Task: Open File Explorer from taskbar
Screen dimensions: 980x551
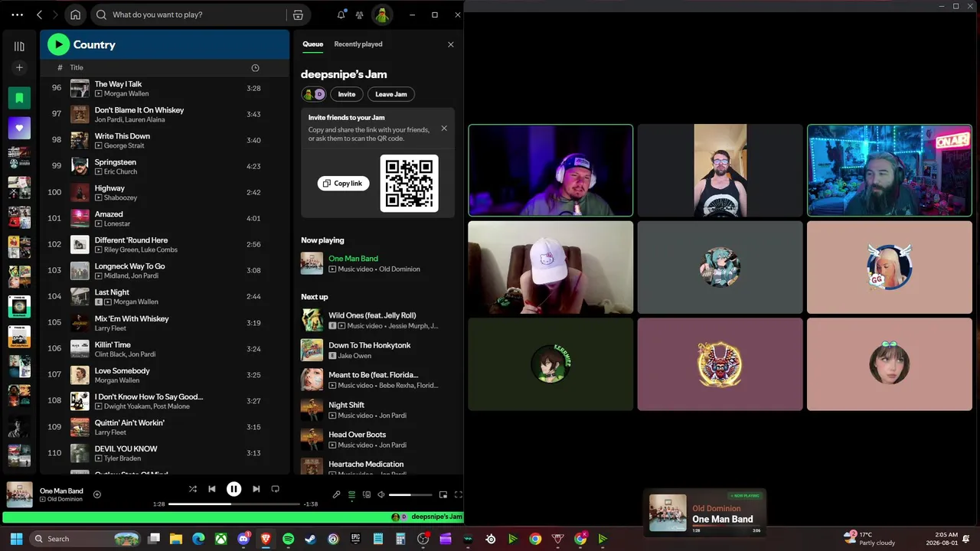Action: 176,539
